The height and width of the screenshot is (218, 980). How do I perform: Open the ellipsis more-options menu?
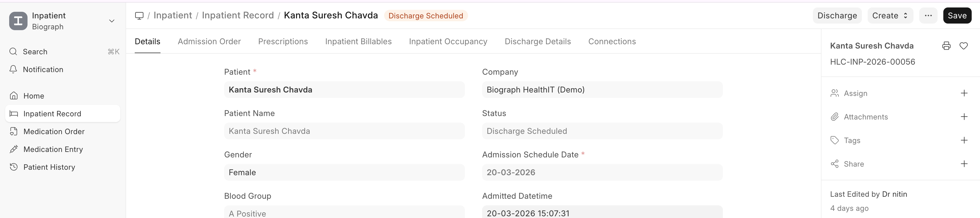pos(928,16)
